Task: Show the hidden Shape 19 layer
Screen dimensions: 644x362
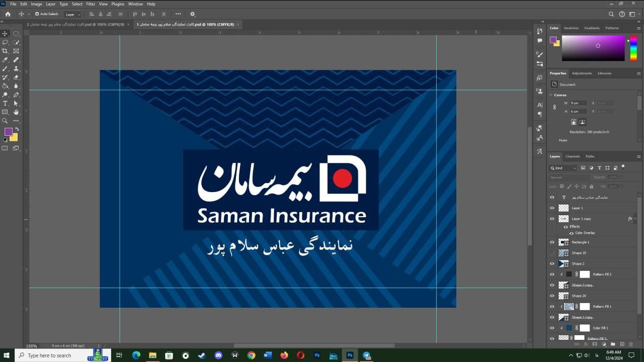Action: click(552, 253)
